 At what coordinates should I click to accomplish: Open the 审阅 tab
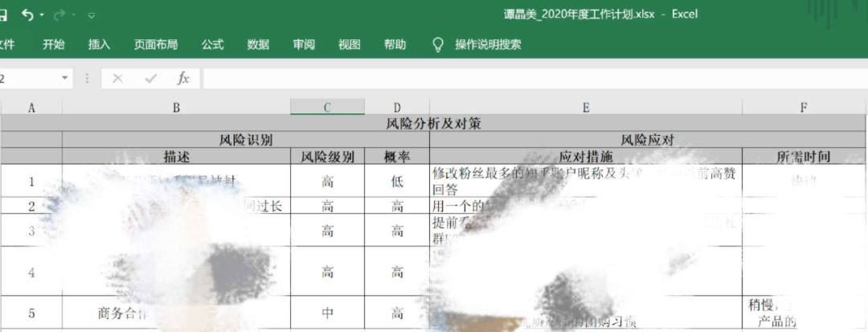[x=304, y=45]
